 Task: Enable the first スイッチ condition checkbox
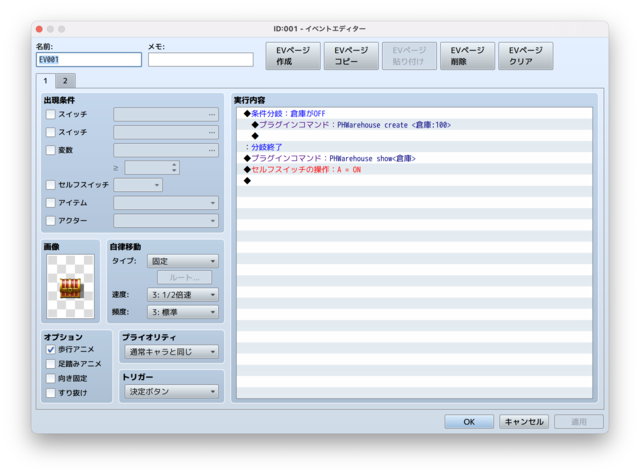(51, 114)
